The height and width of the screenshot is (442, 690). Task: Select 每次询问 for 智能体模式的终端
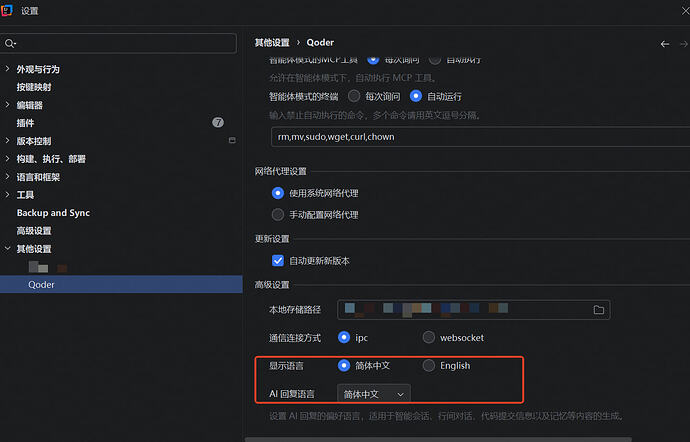tap(354, 96)
